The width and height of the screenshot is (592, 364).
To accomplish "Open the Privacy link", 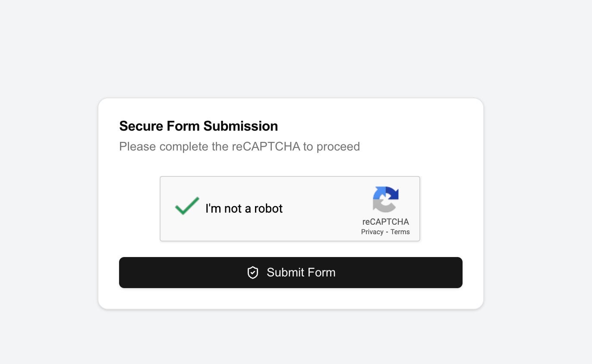I will click(372, 232).
